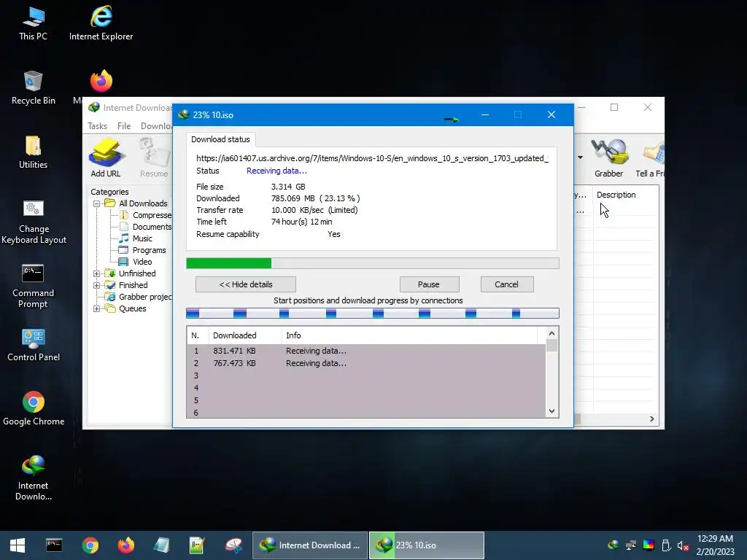Click the Downloaded column header in connections list
747x560 pixels.
tap(245, 335)
